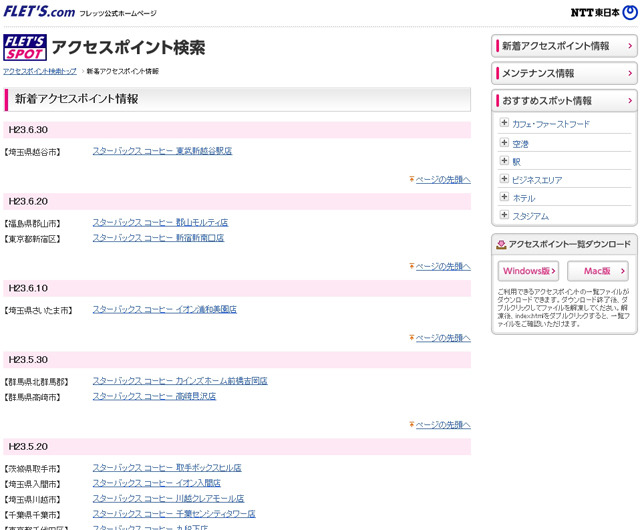The width and height of the screenshot is (640, 530).
Task: Open スターバックス コーヒー カインズホーム前橋吉岡店 link
Action: pyautogui.click(x=180, y=381)
